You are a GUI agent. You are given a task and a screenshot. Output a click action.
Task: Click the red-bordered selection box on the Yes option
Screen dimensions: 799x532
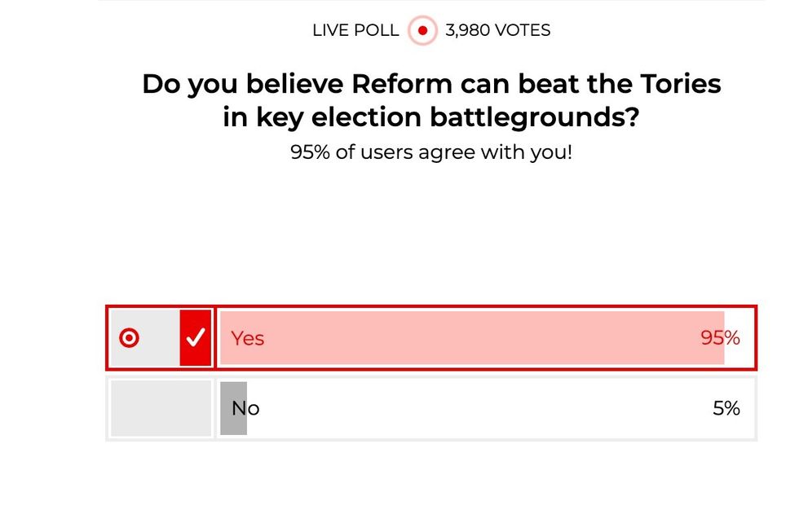click(x=161, y=337)
